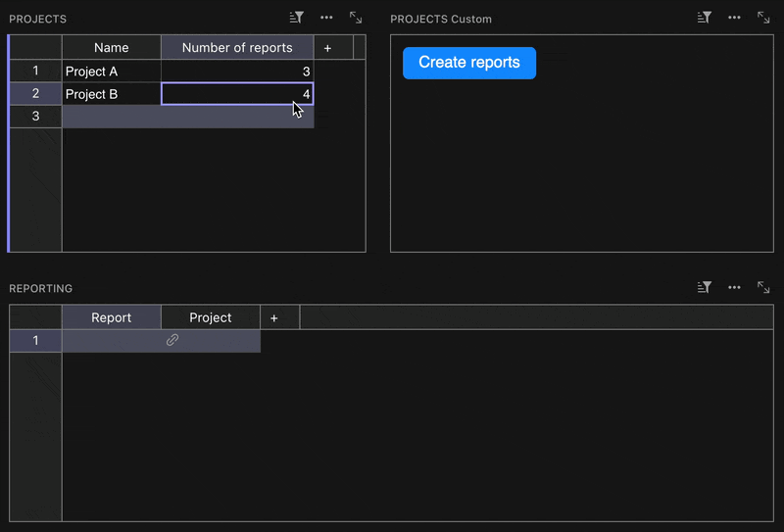Click the Project A name cell
Image resolution: width=784 pixels, height=532 pixels.
111,72
